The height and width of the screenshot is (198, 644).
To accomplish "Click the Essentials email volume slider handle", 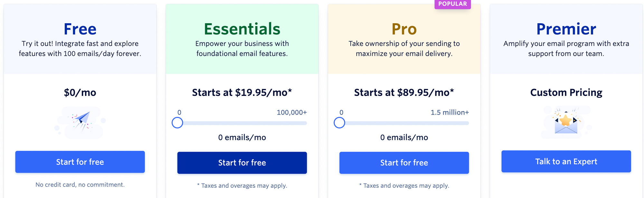I will (177, 123).
